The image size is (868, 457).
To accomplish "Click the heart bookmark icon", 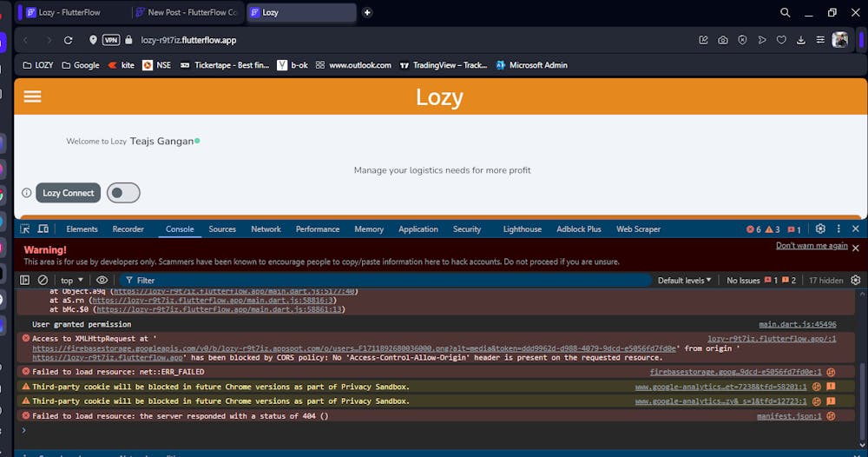I will coord(781,40).
